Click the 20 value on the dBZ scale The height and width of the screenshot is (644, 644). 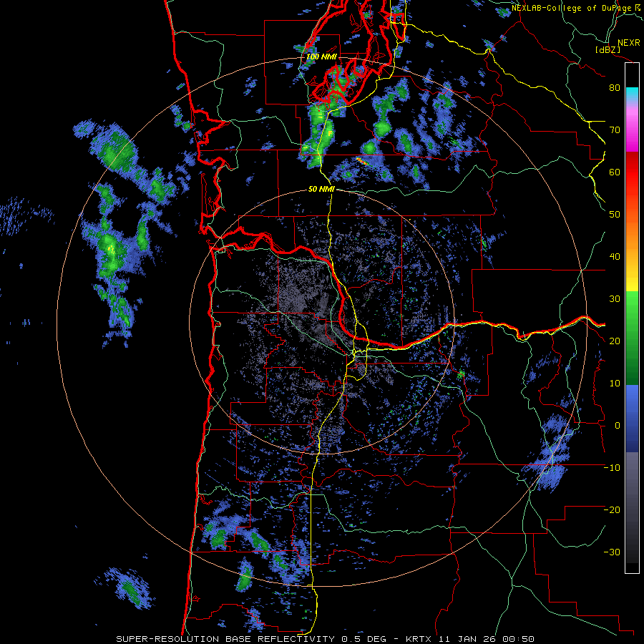[615, 341]
